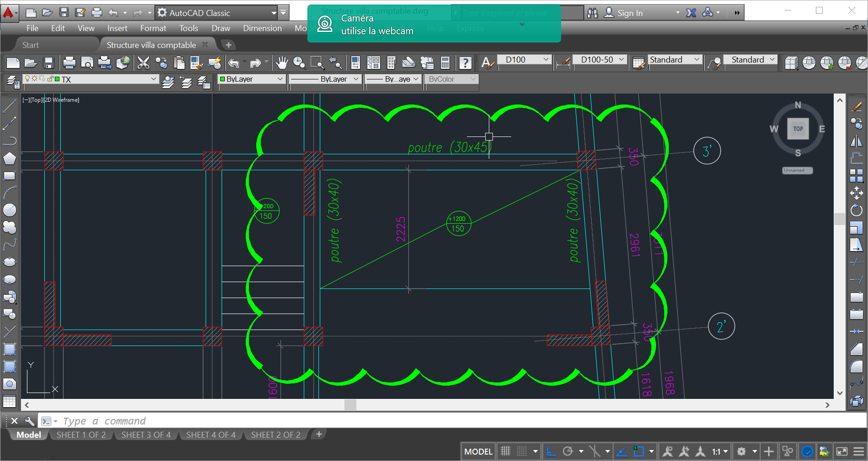Open the Plot printer icon

pyautogui.click(x=69, y=63)
